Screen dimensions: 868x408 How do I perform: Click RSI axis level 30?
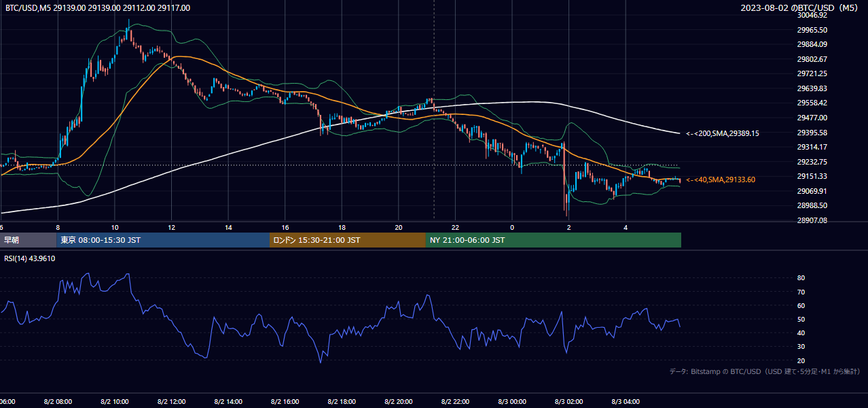pos(801,347)
